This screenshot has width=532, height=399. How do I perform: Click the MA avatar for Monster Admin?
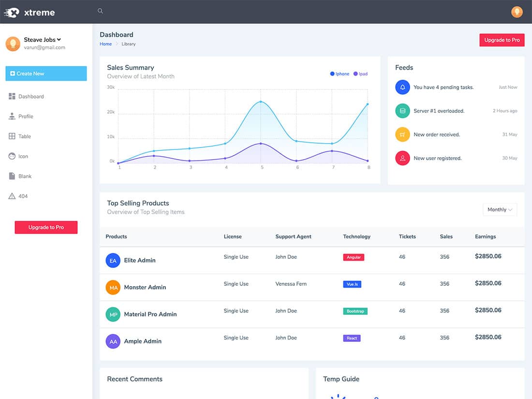[113, 287]
